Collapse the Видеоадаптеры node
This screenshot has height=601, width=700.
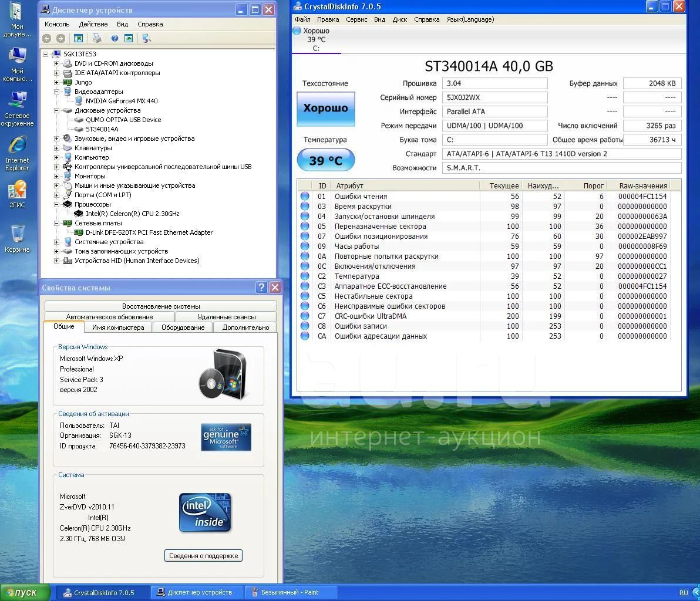(57, 92)
